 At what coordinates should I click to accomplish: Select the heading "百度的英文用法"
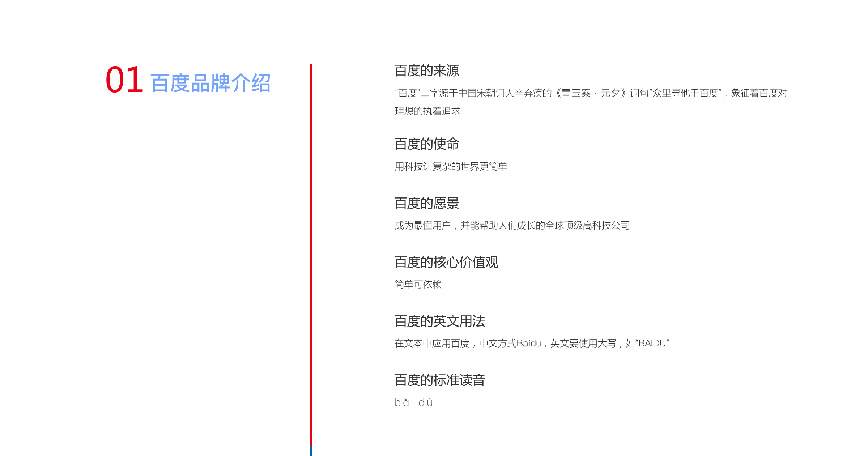coord(440,321)
